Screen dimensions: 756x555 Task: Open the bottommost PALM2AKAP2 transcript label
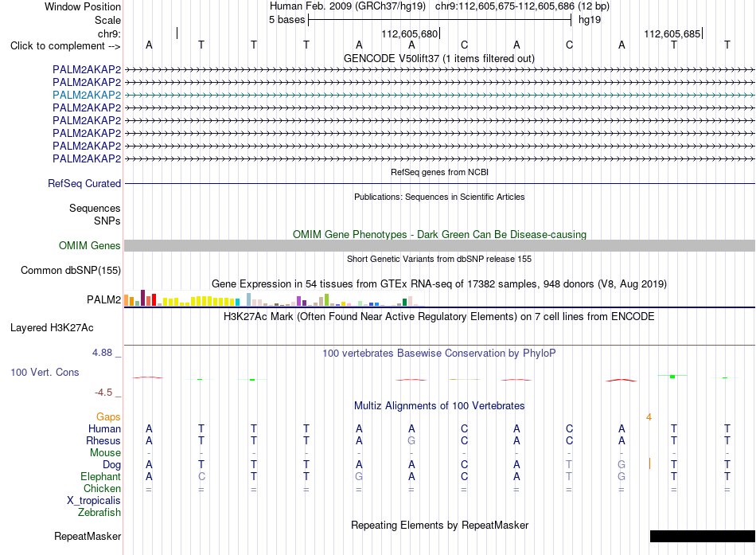pyautogui.click(x=87, y=158)
